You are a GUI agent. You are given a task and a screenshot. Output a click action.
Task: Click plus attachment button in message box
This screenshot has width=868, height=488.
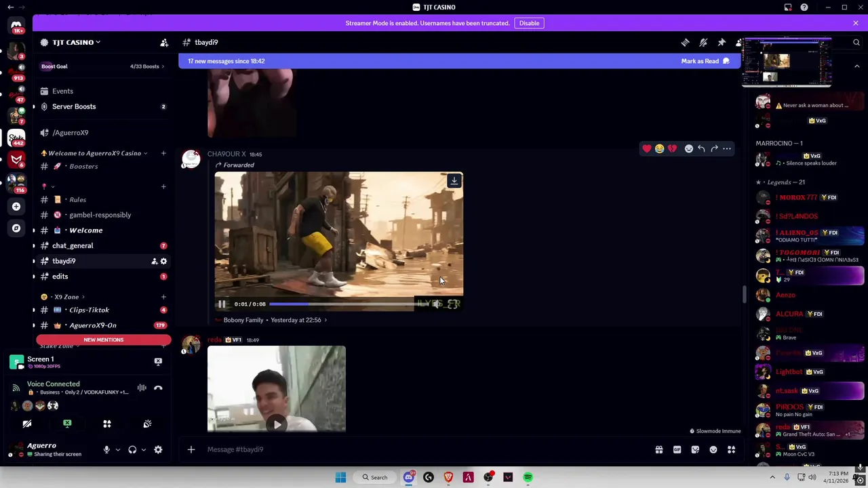[x=191, y=449]
